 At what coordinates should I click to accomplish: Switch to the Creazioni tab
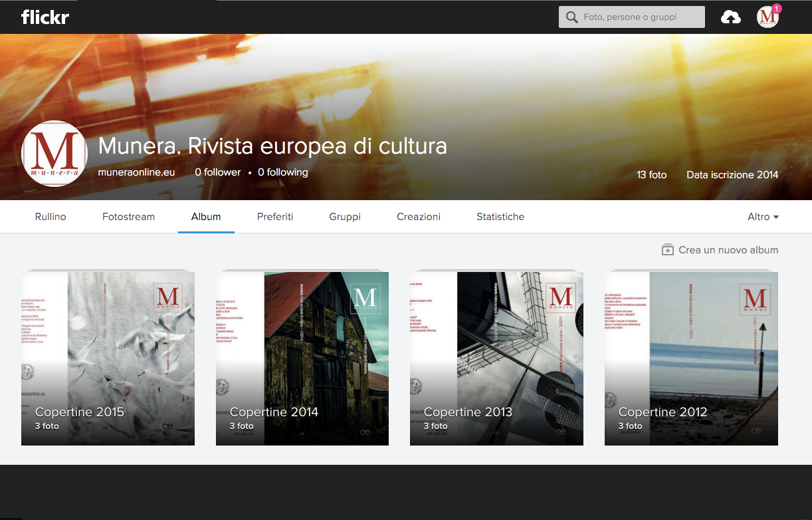419,217
